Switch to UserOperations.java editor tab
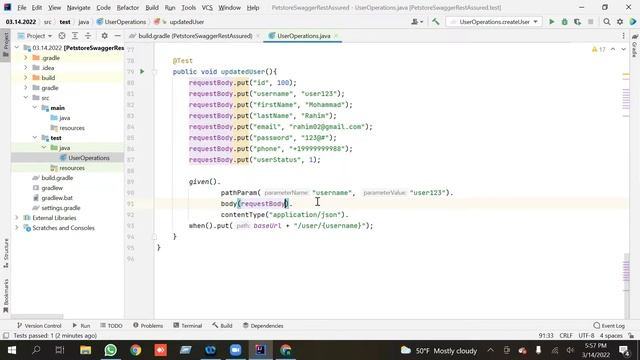 [x=303, y=36]
